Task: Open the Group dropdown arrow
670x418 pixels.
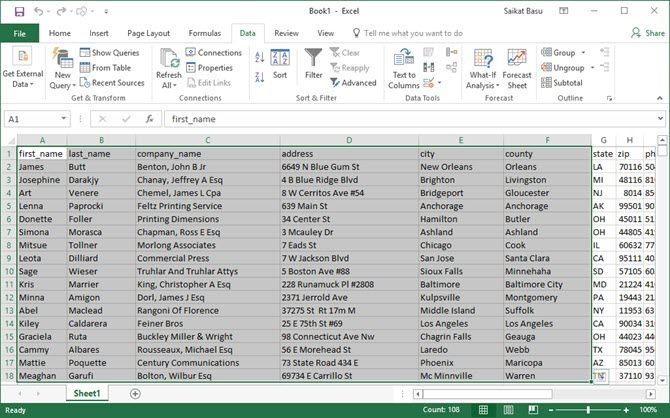Action: tap(583, 53)
